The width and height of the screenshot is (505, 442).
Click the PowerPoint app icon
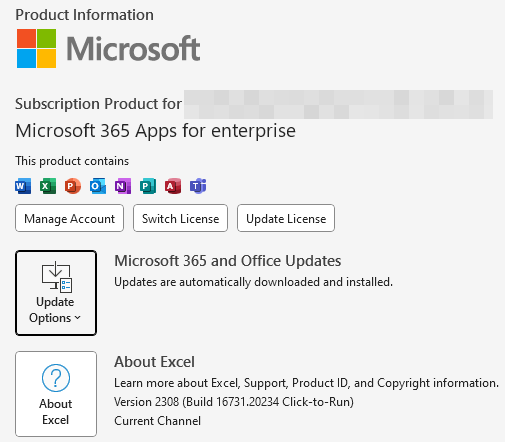pos(73,186)
